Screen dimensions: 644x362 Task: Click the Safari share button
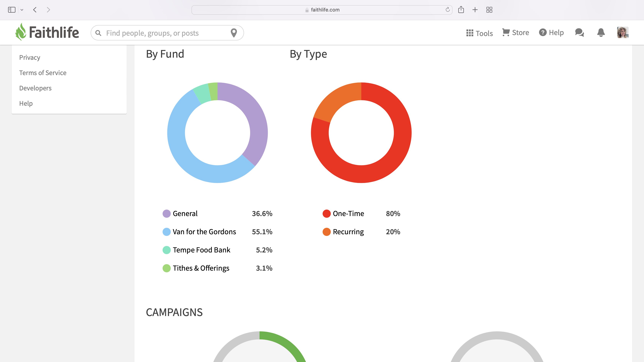pyautogui.click(x=461, y=10)
